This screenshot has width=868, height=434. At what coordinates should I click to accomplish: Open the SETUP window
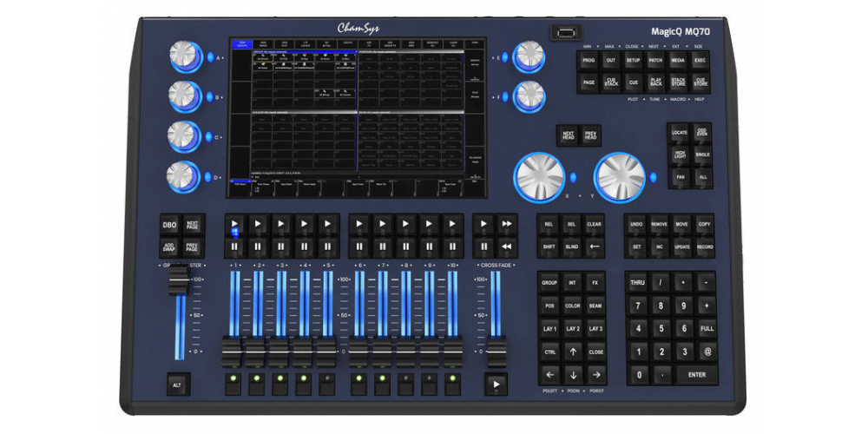pyautogui.click(x=634, y=61)
